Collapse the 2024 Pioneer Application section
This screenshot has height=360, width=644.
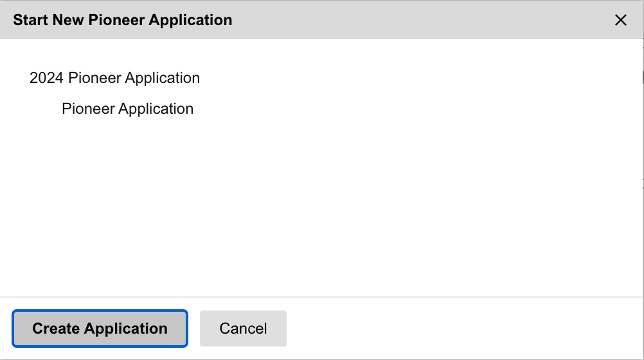114,78
